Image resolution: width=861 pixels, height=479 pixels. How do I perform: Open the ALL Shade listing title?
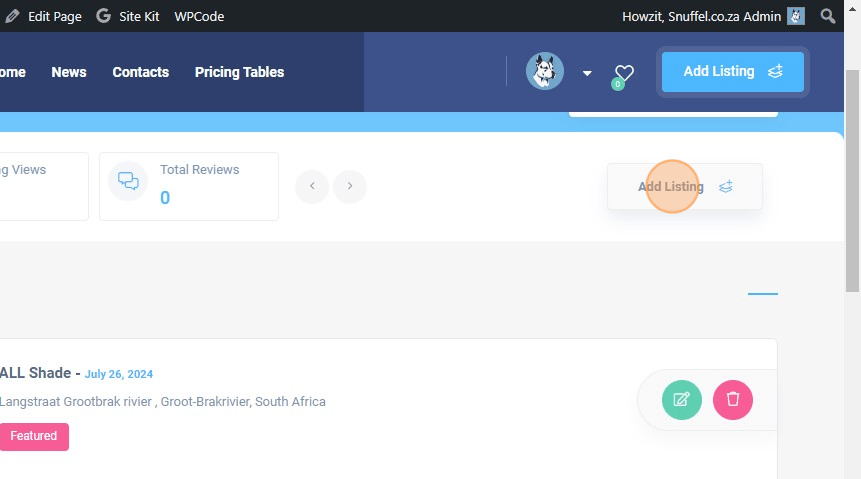[x=36, y=373]
